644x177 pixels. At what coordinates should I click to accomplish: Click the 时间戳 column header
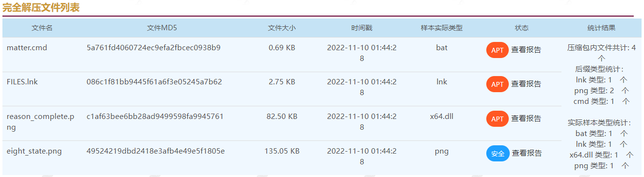pos(361,28)
